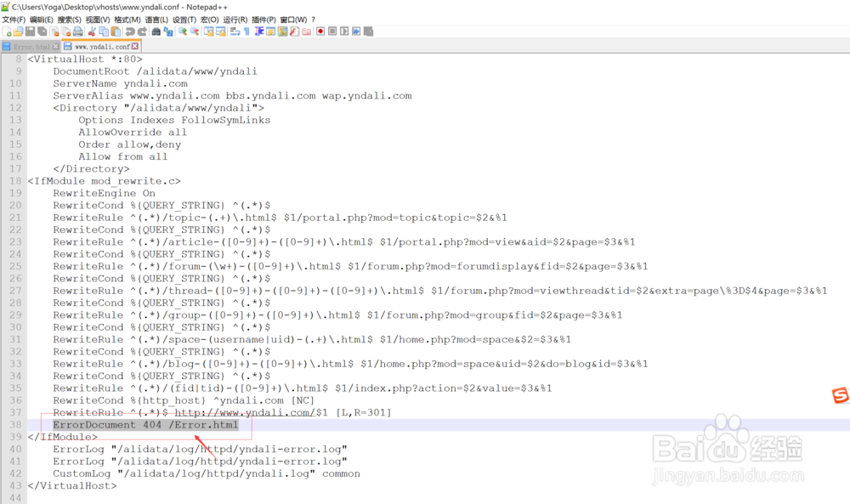The image size is (850, 504).
Task: Close the www.yndali.conf tab
Action: 135,47
